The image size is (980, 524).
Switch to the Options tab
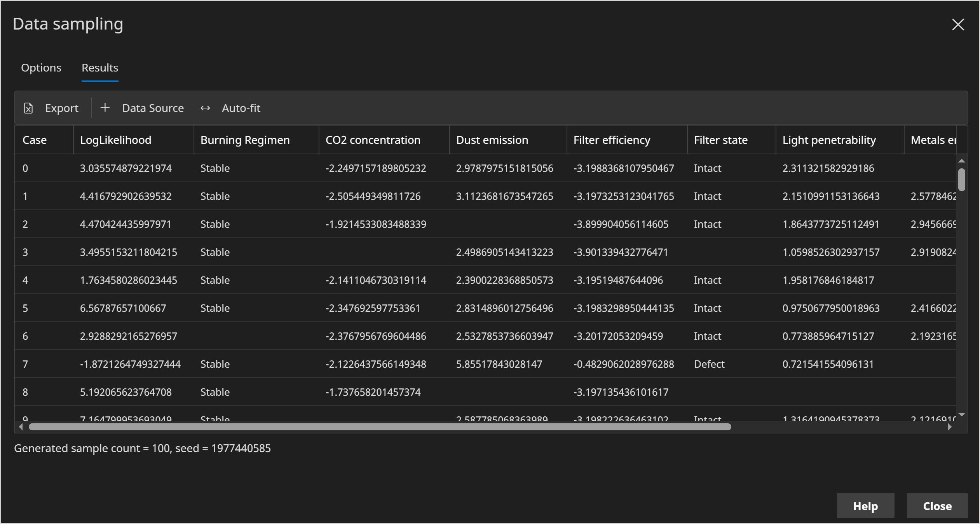pyautogui.click(x=41, y=68)
